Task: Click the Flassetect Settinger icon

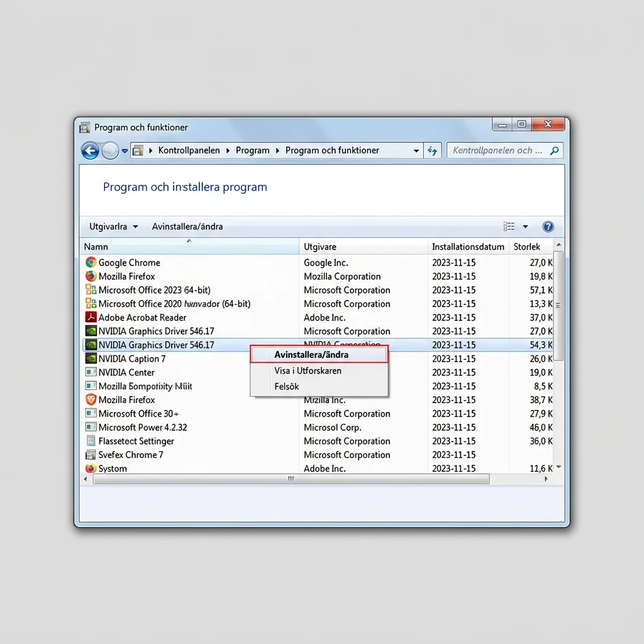Action: click(x=91, y=441)
